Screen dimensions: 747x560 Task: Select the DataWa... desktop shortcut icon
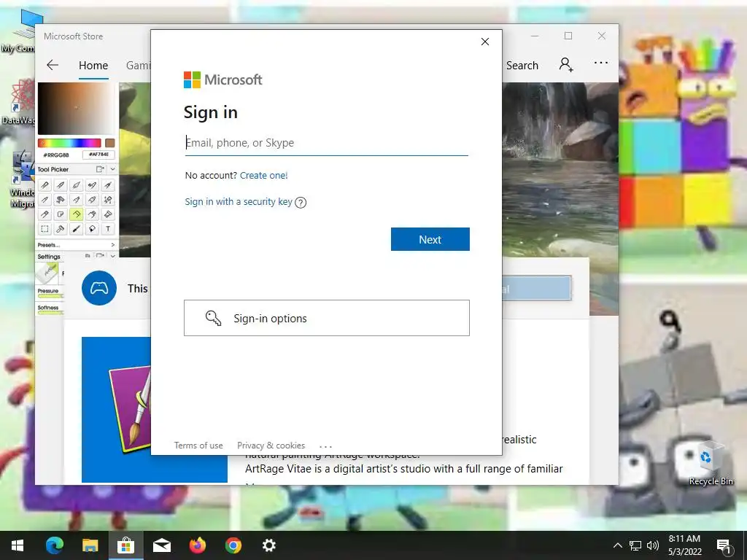click(18, 102)
